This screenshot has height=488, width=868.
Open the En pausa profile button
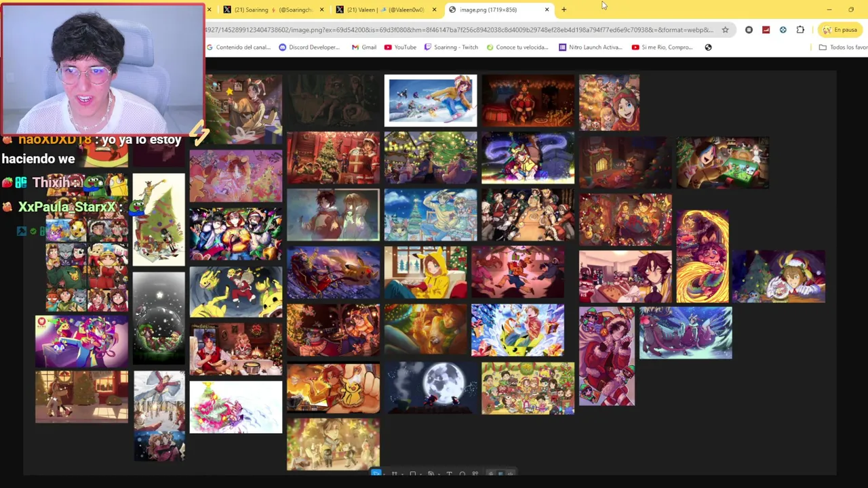840,30
